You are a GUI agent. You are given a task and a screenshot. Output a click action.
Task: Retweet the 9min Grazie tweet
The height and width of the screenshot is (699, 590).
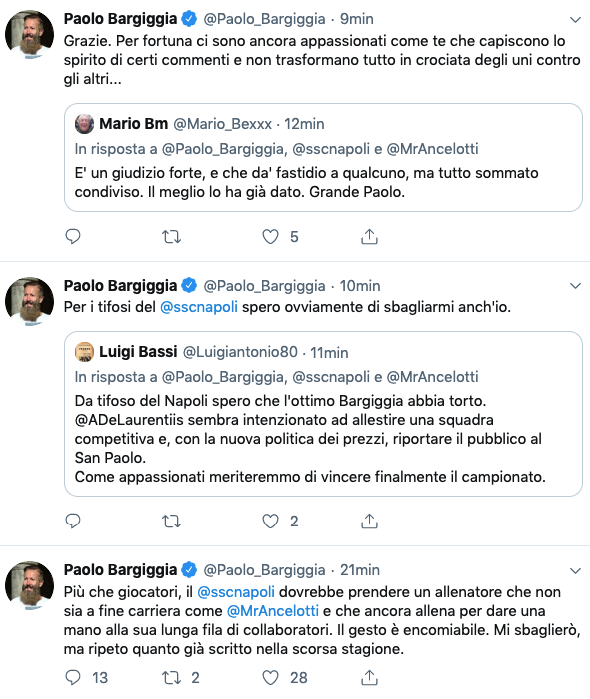pyautogui.click(x=171, y=236)
